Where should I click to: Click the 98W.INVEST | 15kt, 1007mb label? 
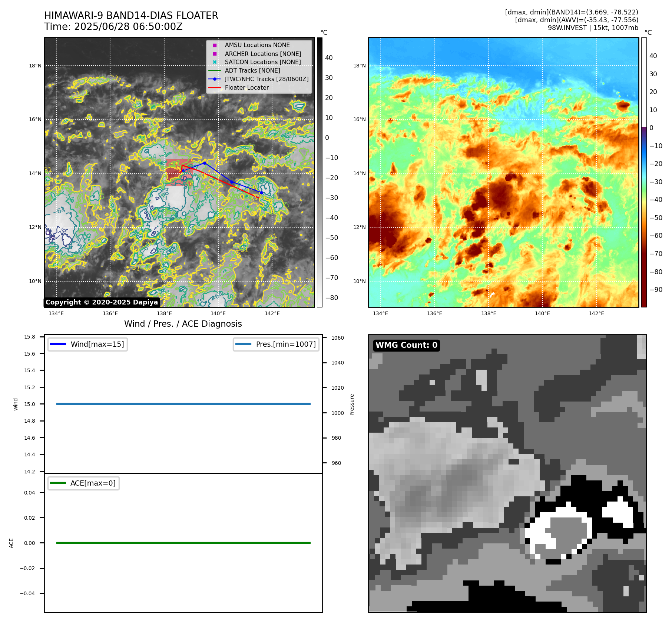pos(593,28)
